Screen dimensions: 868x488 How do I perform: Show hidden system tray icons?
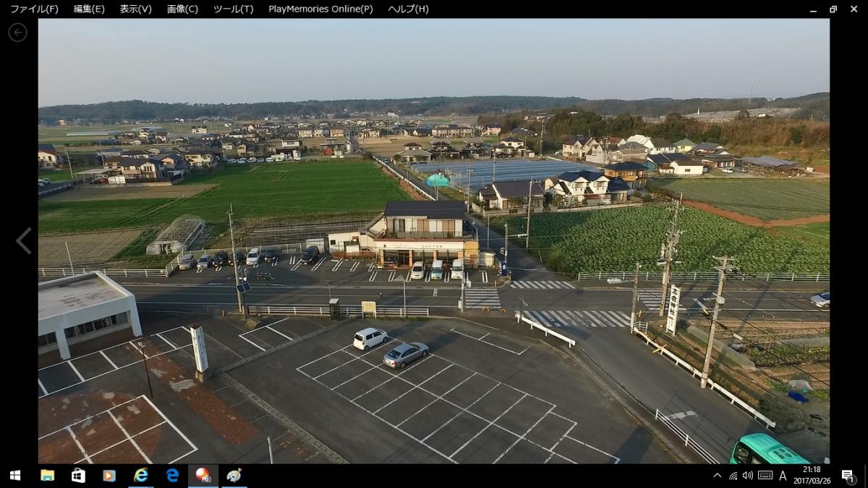pyautogui.click(x=717, y=476)
